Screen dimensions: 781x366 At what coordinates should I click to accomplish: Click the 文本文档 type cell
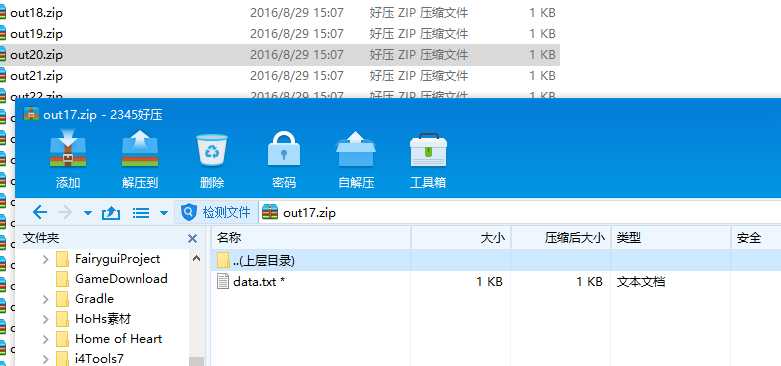641,282
